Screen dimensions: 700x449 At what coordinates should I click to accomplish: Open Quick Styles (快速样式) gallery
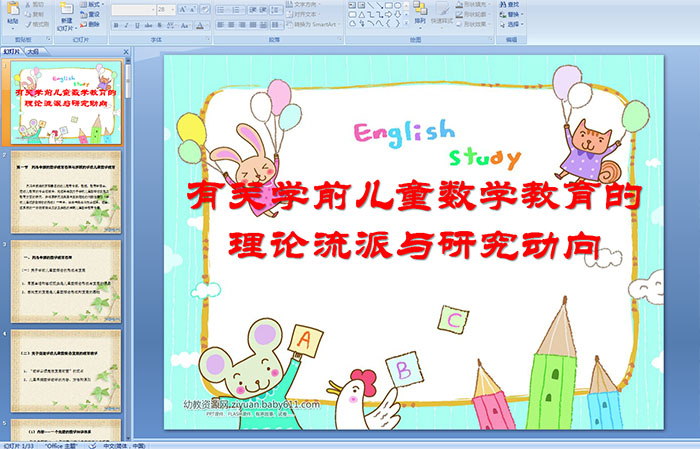tap(443, 15)
